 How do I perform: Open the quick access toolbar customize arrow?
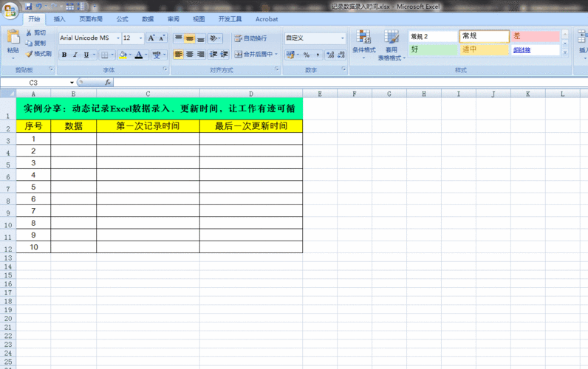95,7
